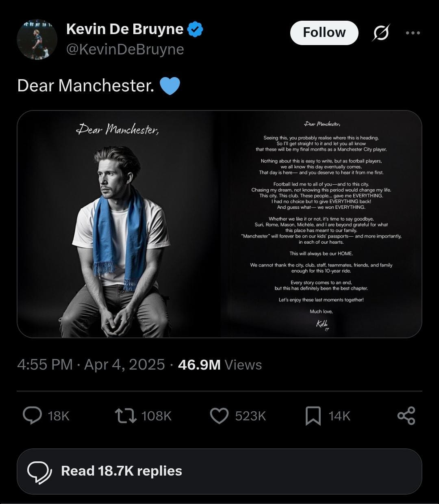Click the 523K likes count
The width and height of the screenshot is (439, 504).
click(250, 416)
